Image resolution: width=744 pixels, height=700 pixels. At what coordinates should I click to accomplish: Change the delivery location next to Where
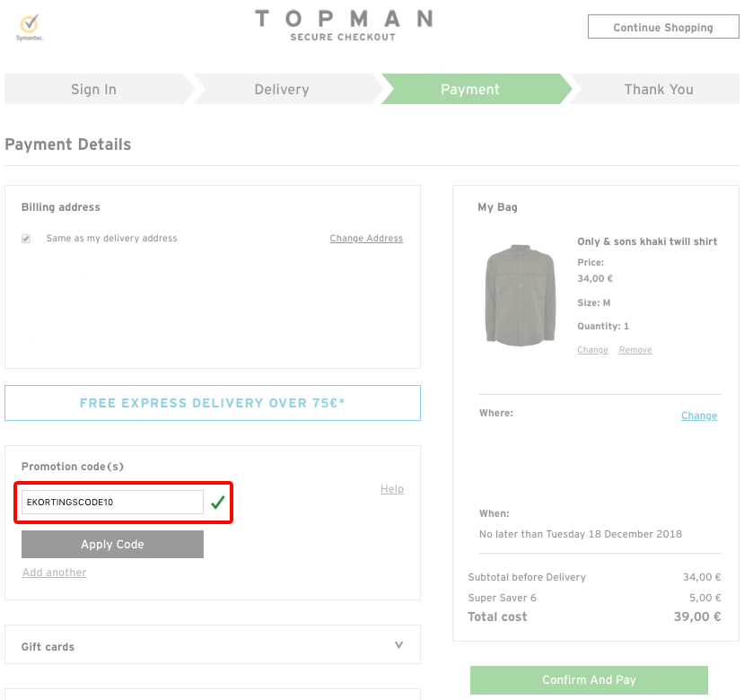click(699, 416)
